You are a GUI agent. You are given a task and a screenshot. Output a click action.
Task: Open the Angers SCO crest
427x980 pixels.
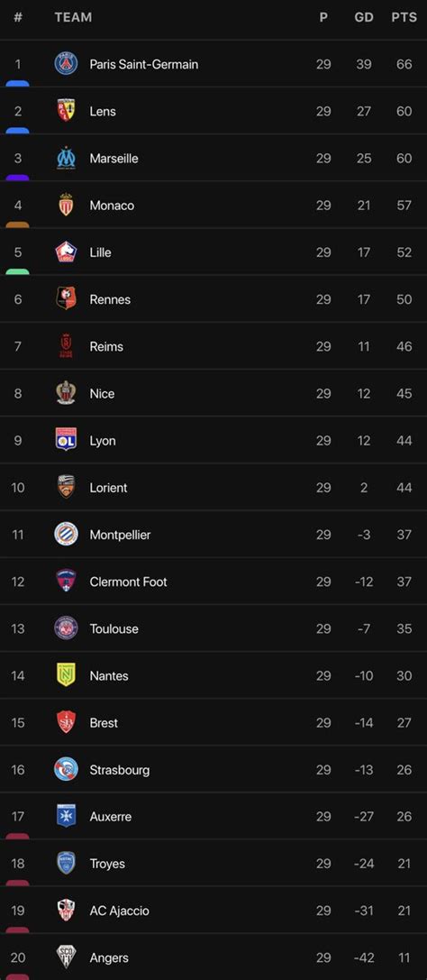(x=66, y=957)
